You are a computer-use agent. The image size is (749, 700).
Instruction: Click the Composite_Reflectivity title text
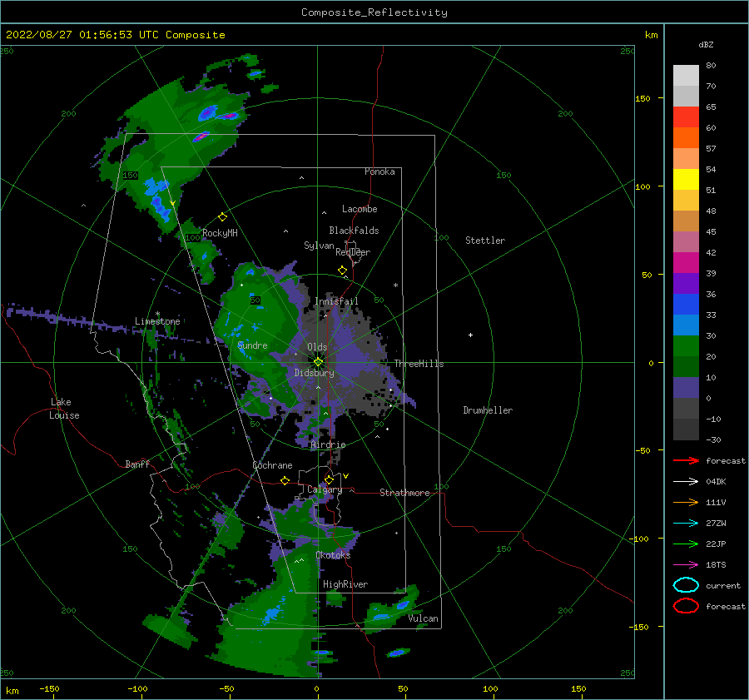click(x=374, y=12)
